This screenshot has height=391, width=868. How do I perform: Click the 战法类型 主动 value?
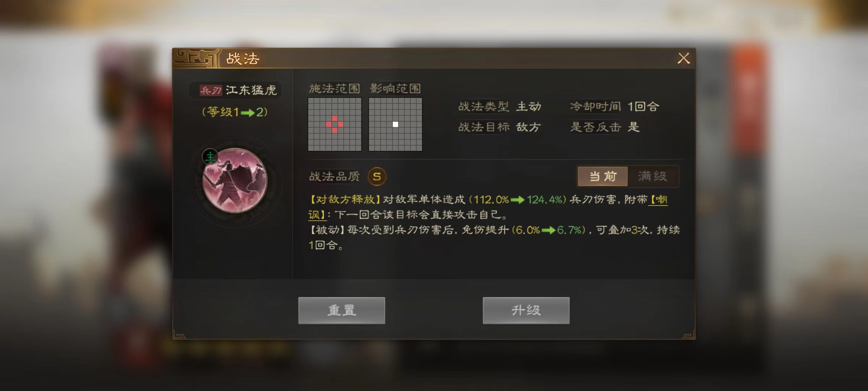528,106
